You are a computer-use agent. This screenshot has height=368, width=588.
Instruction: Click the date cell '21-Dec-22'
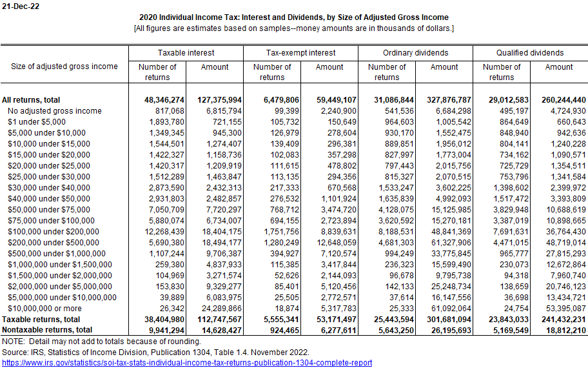click(x=19, y=5)
